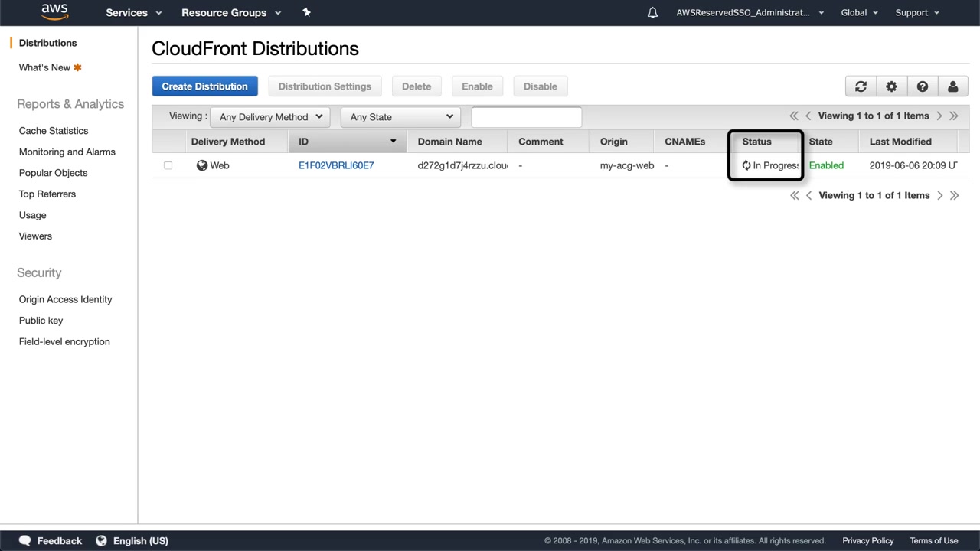Focus the distributions search field
This screenshot has height=551, width=980.
(527, 117)
